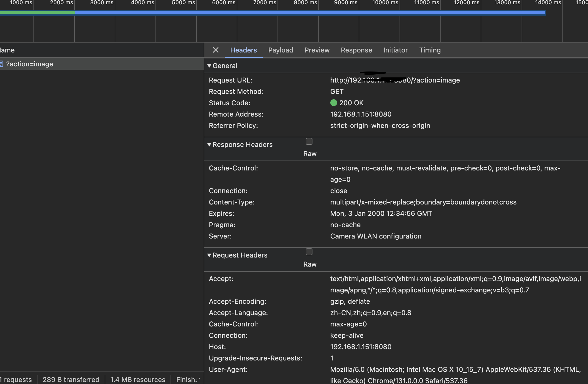Click the 1.4 MB resources status entry
This screenshot has height=384, width=588.
point(138,379)
